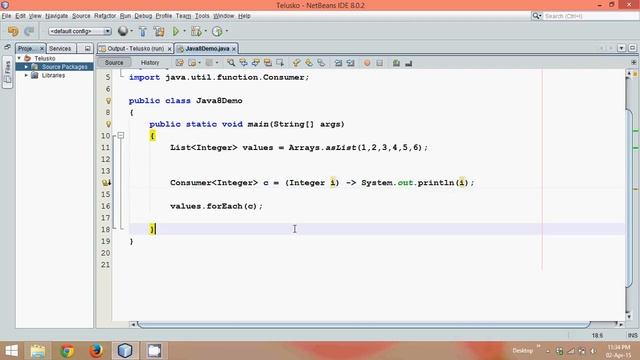
Task: Open the File menu
Action: click(6, 16)
